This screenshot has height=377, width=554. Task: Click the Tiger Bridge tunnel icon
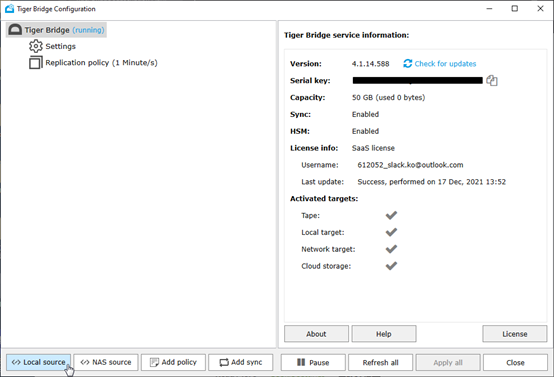click(15, 30)
